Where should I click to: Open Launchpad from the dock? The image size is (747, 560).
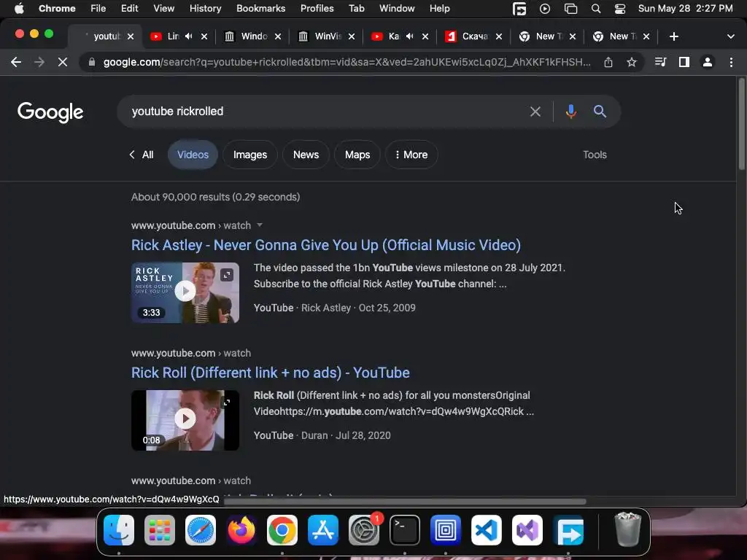click(x=160, y=529)
